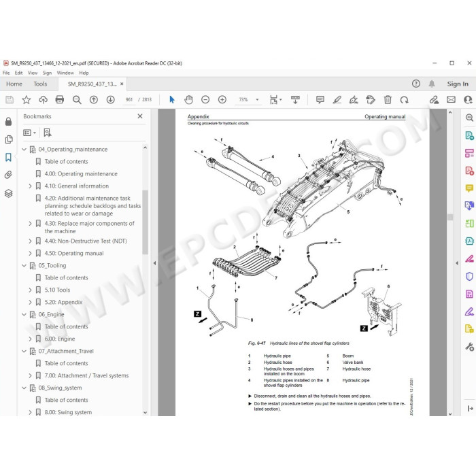Open bookmark options list dropdown
476x476 pixels.
(29, 133)
